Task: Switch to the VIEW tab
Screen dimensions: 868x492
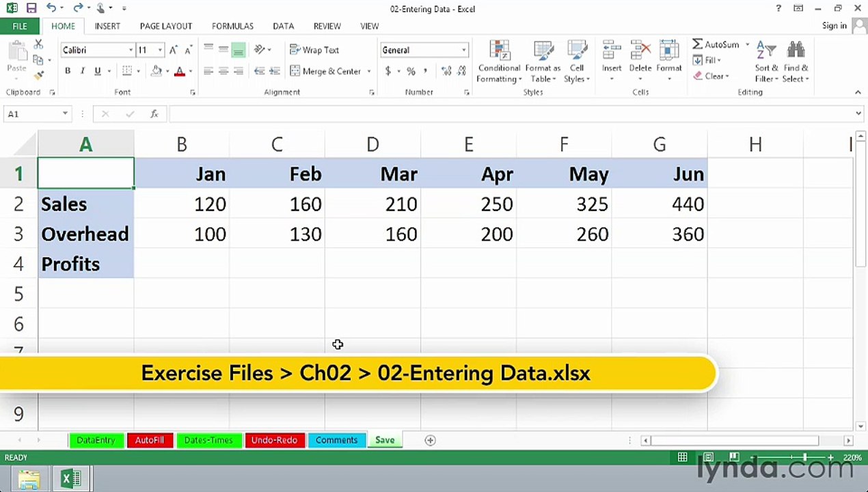Action: 369,26
